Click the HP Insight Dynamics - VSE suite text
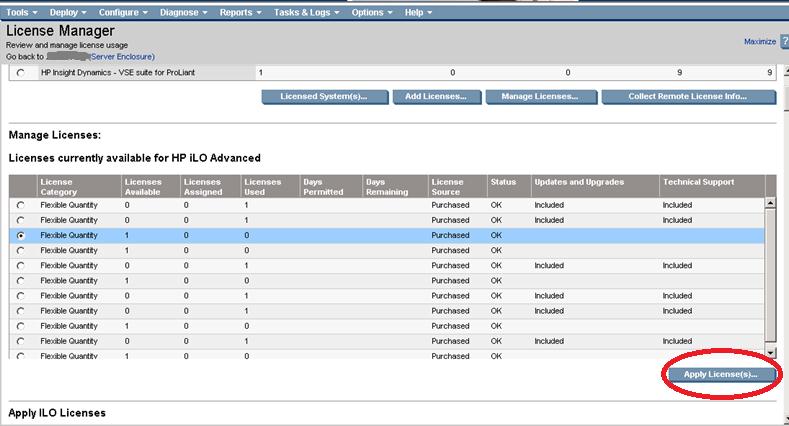Viewport: 789px width, 426px height. (118, 73)
